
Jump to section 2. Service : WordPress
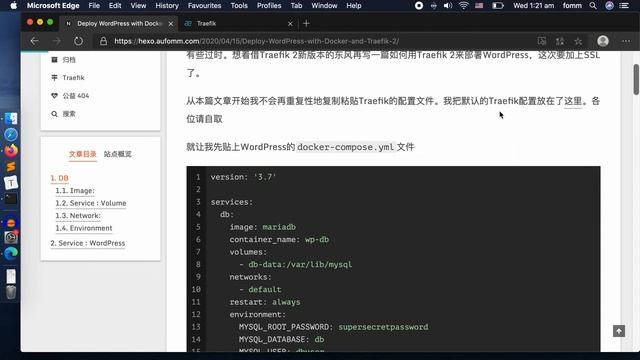(x=88, y=243)
